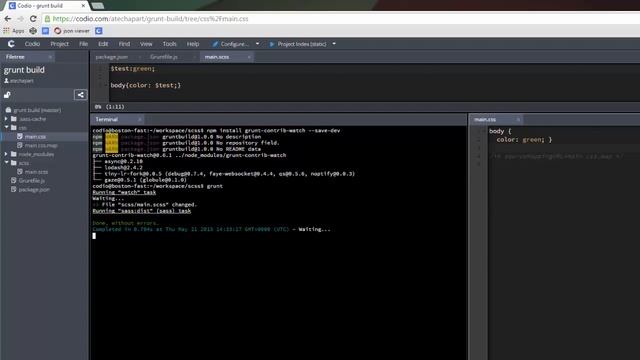
Task: Open the dropdown arrow next to Configure
Action: [x=257, y=44]
